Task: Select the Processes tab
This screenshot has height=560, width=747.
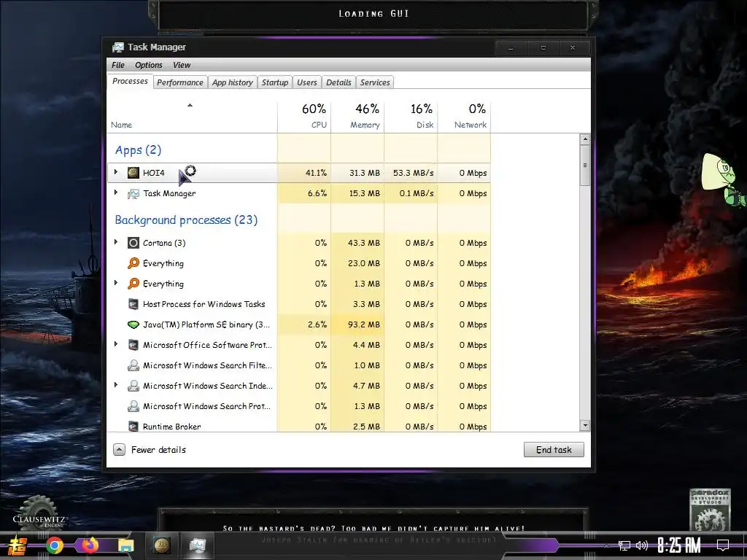Action: [130, 82]
